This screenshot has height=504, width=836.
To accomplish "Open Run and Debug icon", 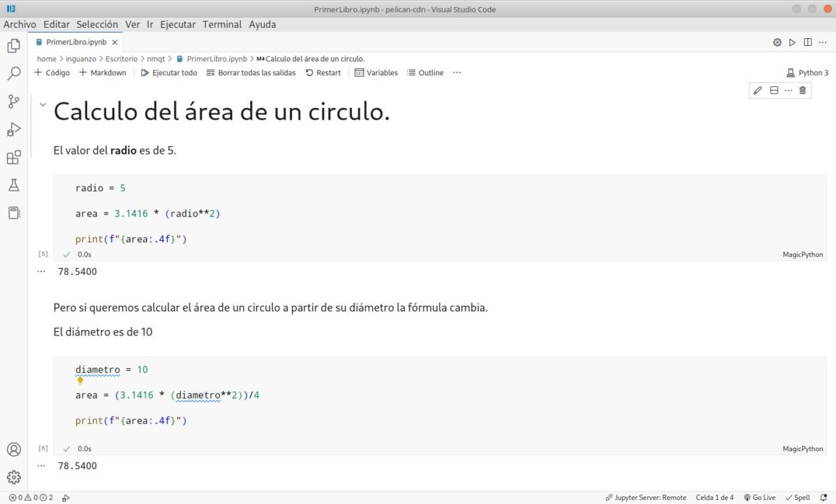I will 15,129.
